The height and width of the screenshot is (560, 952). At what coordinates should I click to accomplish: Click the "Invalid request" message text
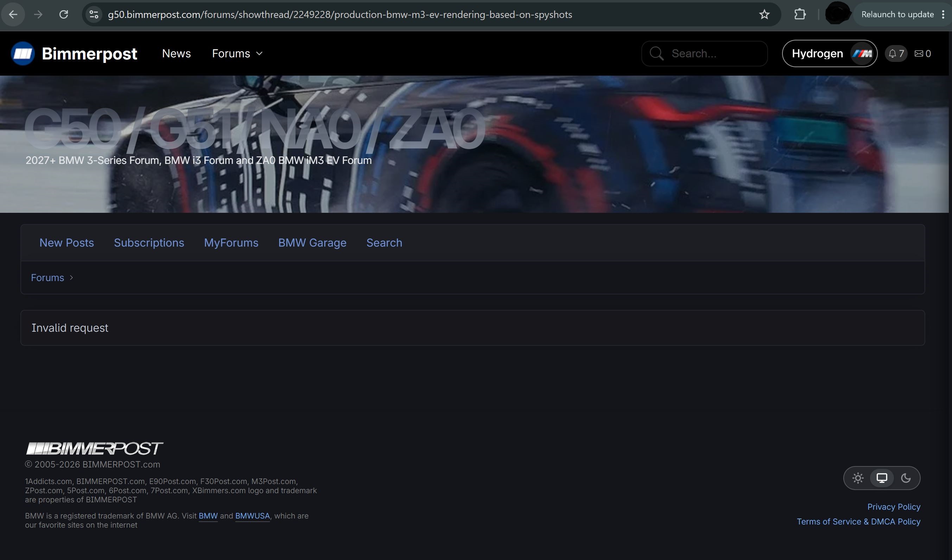coord(70,328)
